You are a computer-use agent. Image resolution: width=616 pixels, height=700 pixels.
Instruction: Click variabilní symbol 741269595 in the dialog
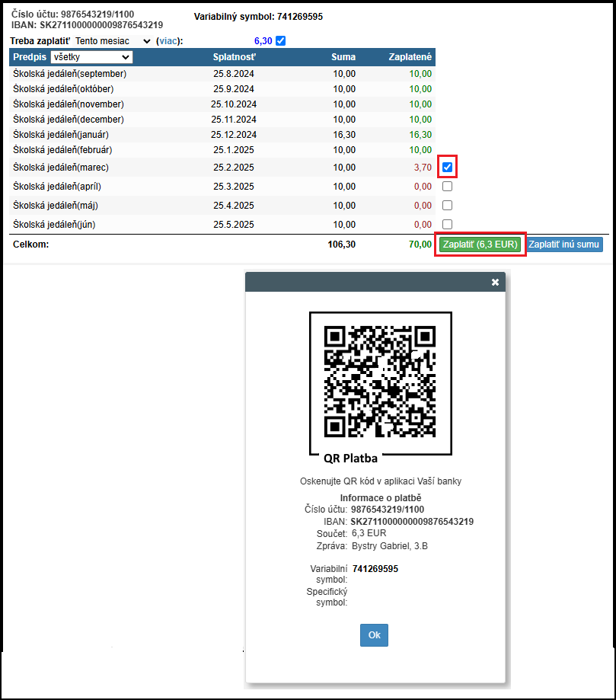click(375, 569)
